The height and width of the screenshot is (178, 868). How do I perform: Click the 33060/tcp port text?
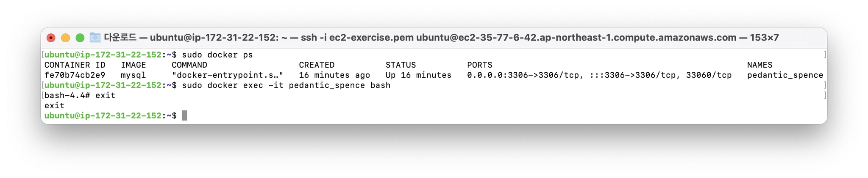click(709, 75)
